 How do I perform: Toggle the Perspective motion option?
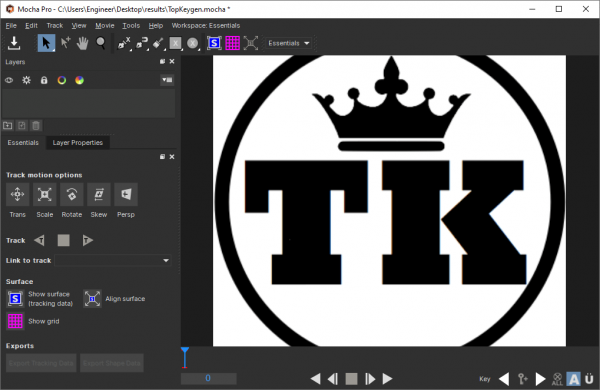126,194
